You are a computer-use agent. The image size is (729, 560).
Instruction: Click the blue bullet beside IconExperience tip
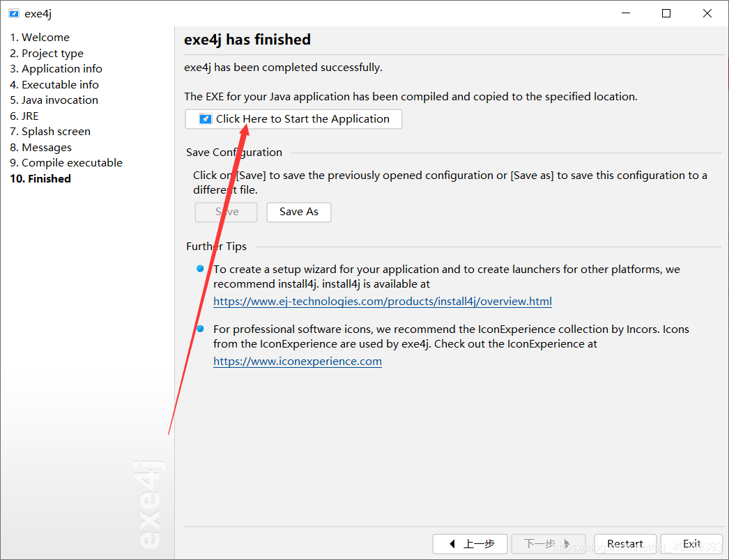(x=201, y=329)
